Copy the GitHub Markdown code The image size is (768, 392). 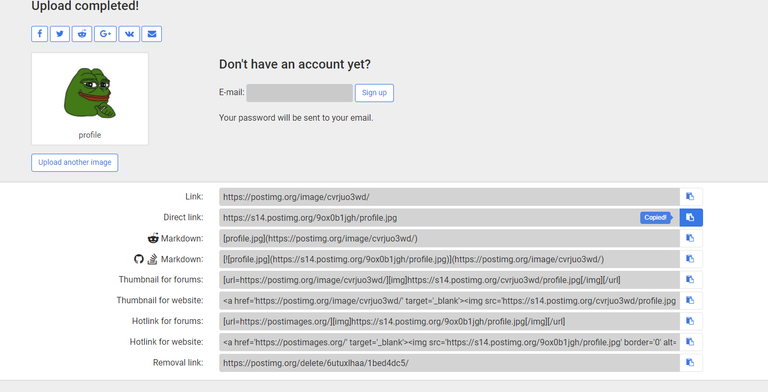coord(691,259)
